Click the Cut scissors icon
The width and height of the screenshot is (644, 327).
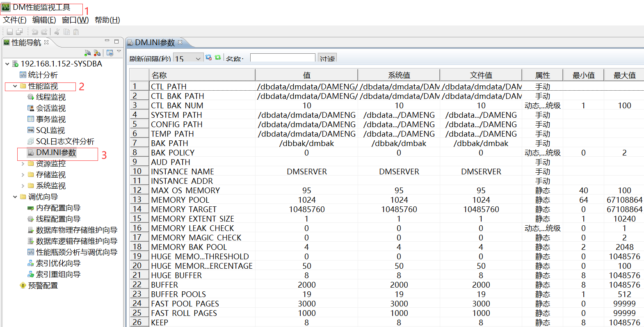tap(57, 32)
